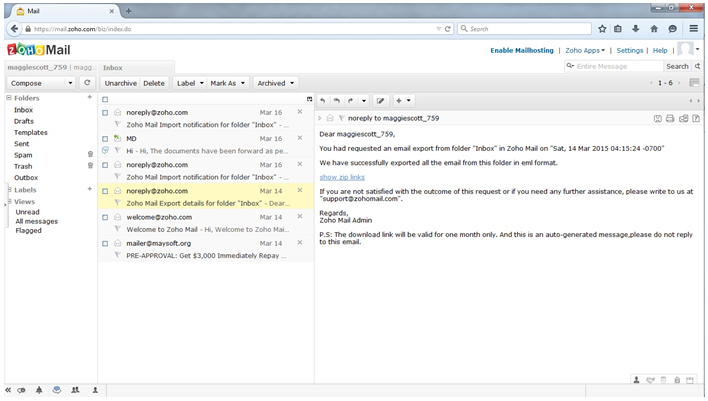Open the forward options dropdown arrow
Screen dimensions: 708x401
pyautogui.click(x=363, y=101)
